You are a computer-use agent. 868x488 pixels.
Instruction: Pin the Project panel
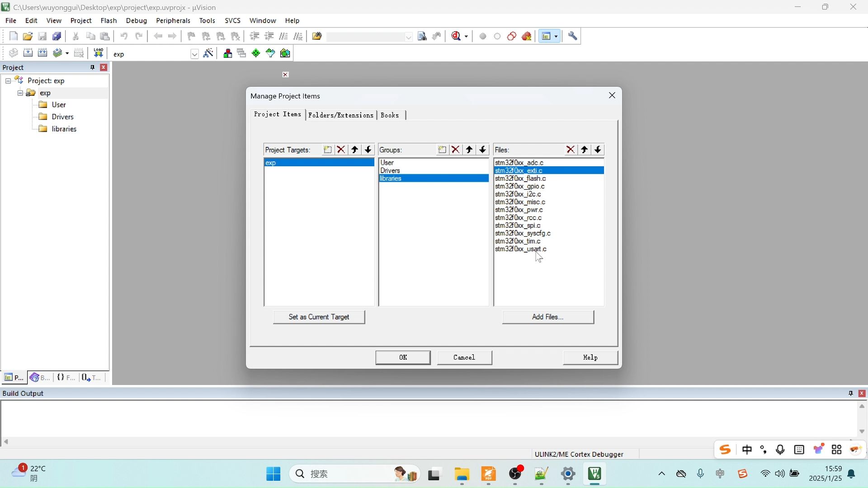92,67
